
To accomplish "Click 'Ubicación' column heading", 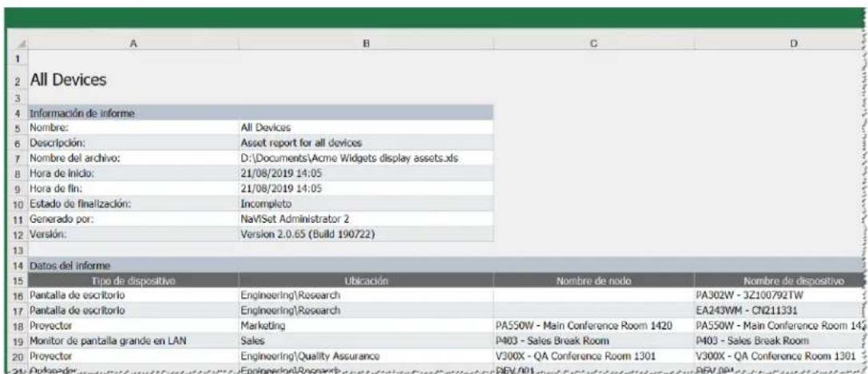I will pyautogui.click(x=366, y=281).
